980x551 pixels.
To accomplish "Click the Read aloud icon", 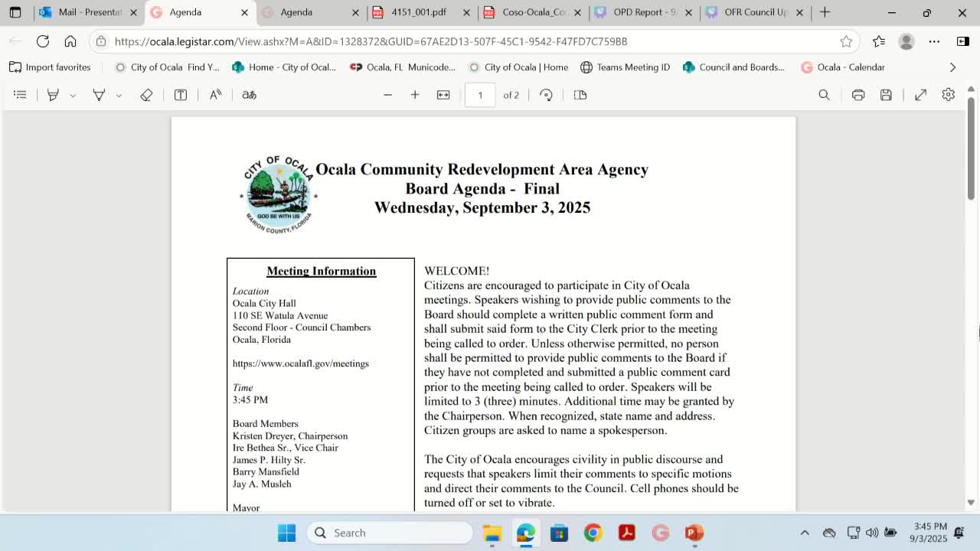I will [216, 95].
